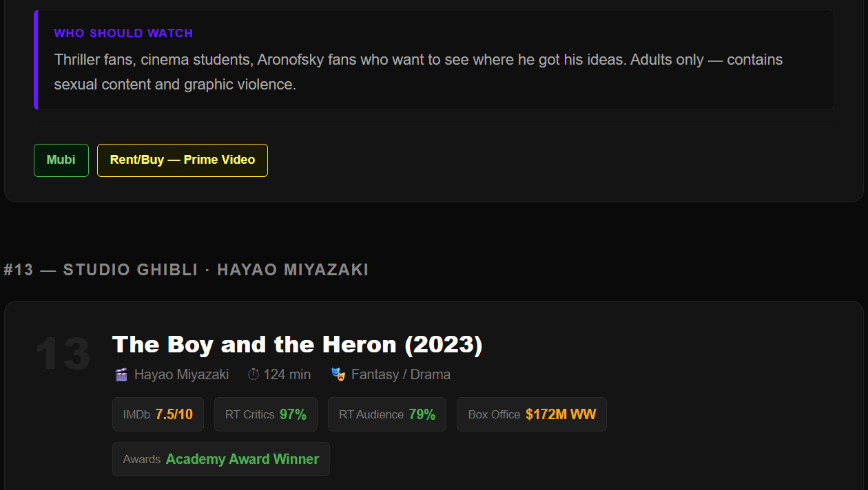Open the IMDb 7.5/10 rating badge

pyautogui.click(x=158, y=414)
